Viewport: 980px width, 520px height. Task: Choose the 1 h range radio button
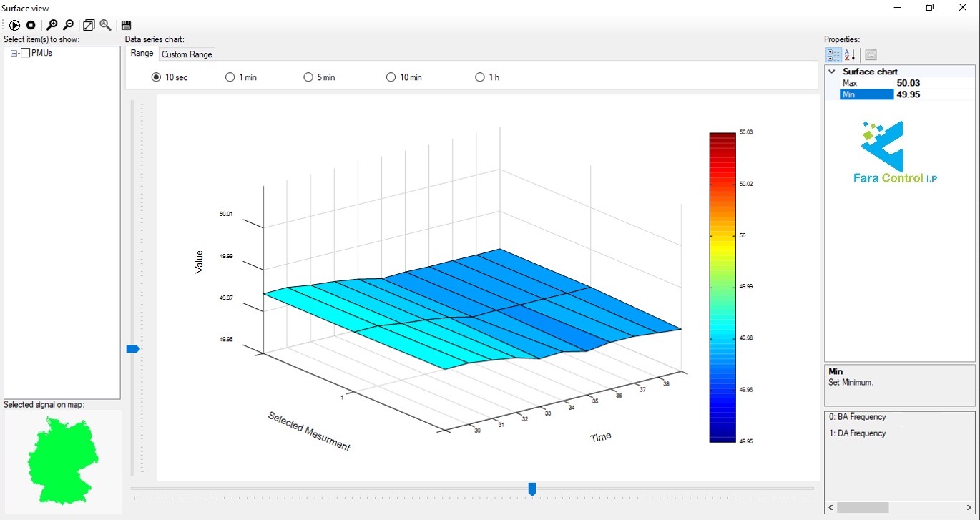coord(480,77)
